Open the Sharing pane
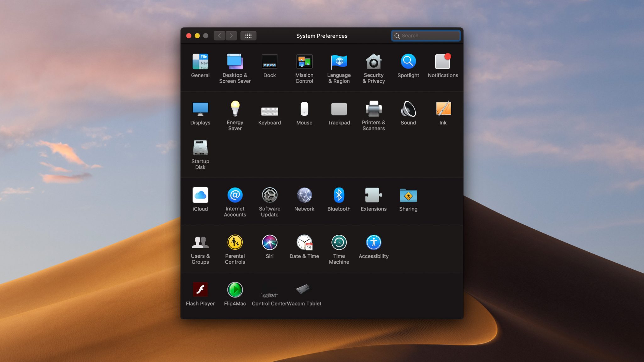The width and height of the screenshot is (644, 362). (408, 195)
